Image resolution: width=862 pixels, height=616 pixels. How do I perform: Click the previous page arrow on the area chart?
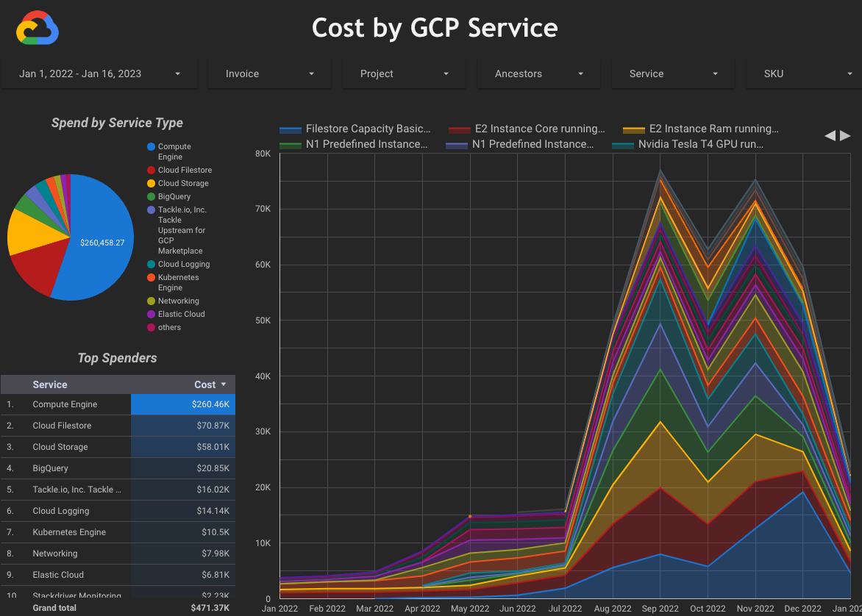pos(830,135)
